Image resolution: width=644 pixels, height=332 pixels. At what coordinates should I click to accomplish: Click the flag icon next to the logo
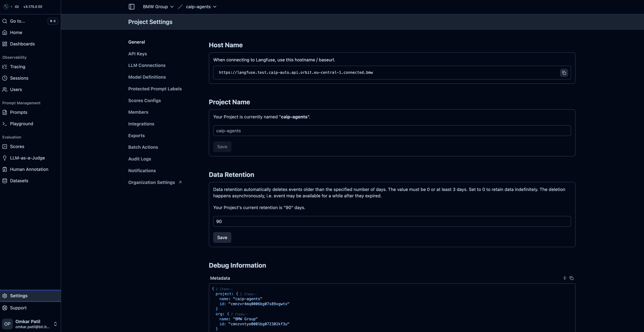17,7
